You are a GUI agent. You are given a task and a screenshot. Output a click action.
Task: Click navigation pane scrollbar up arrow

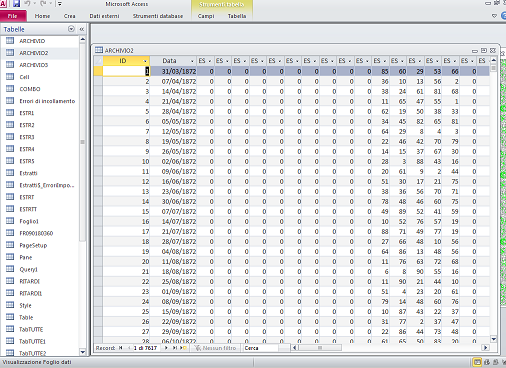tap(82, 39)
